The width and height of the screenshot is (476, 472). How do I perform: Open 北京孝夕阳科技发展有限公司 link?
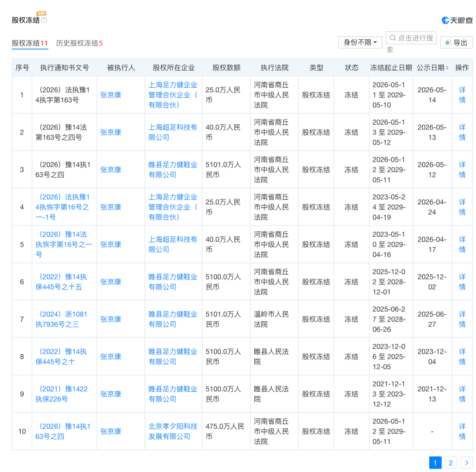click(x=173, y=431)
